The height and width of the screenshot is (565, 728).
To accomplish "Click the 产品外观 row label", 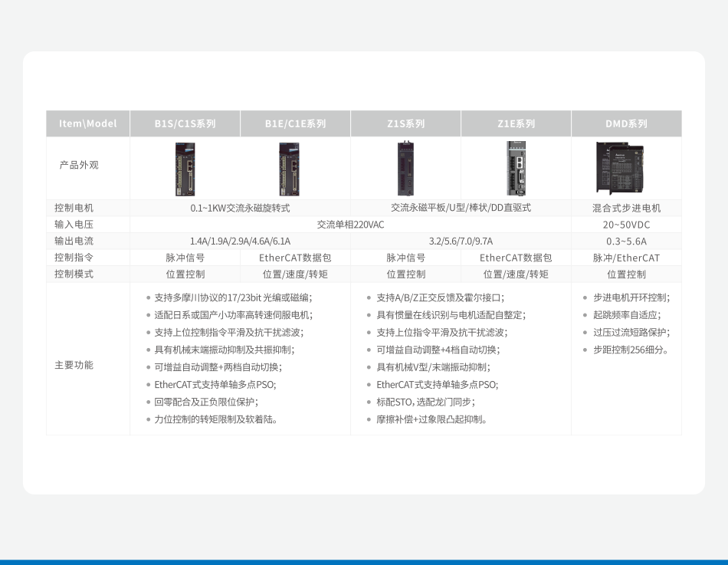I will coord(79,165).
